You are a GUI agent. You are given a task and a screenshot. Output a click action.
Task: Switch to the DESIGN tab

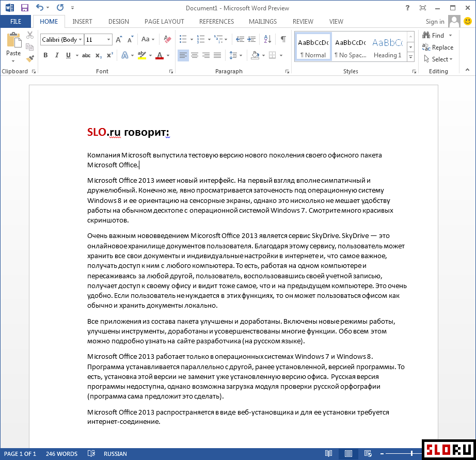119,22
